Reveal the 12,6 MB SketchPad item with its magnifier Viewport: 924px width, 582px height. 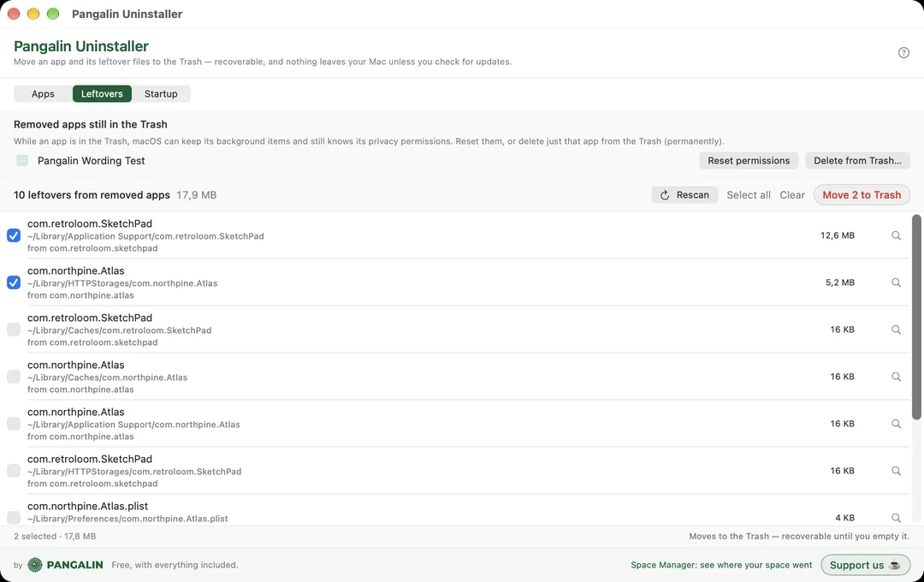coord(896,235)
